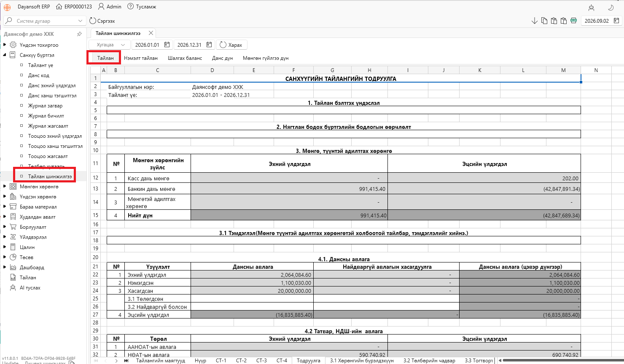
Task: Expand the Үндсэн тохиргоо tree arrow
Action: tap(5, 45)
